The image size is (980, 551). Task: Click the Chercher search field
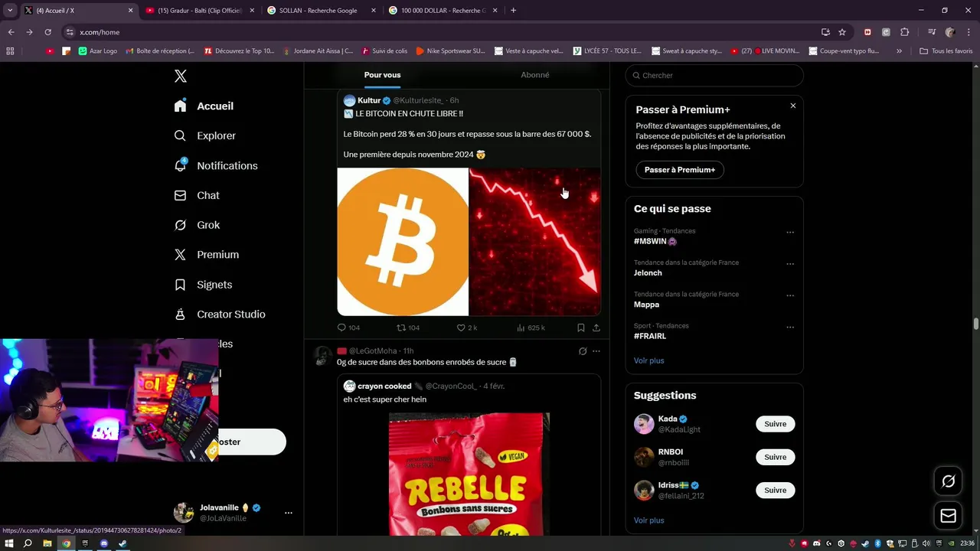(x=714, y=75)
